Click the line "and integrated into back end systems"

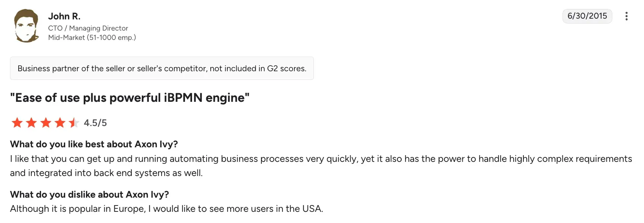[106, 173]
